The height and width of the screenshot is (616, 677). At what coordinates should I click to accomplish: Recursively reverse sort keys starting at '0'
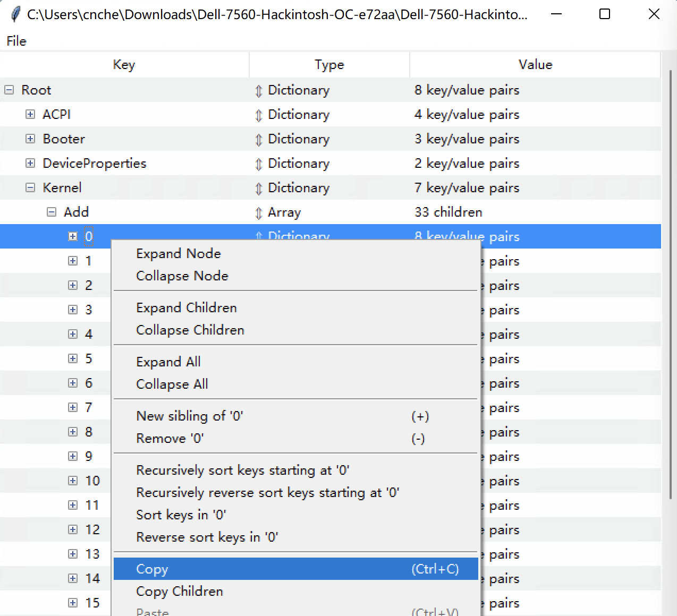[295, 492]
